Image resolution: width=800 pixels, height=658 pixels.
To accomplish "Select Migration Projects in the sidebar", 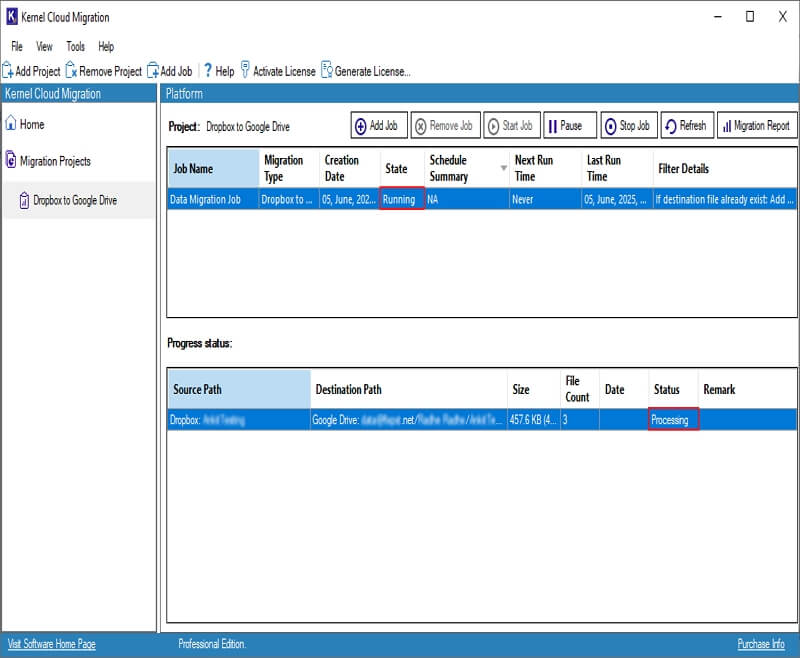I will [55, 161].
